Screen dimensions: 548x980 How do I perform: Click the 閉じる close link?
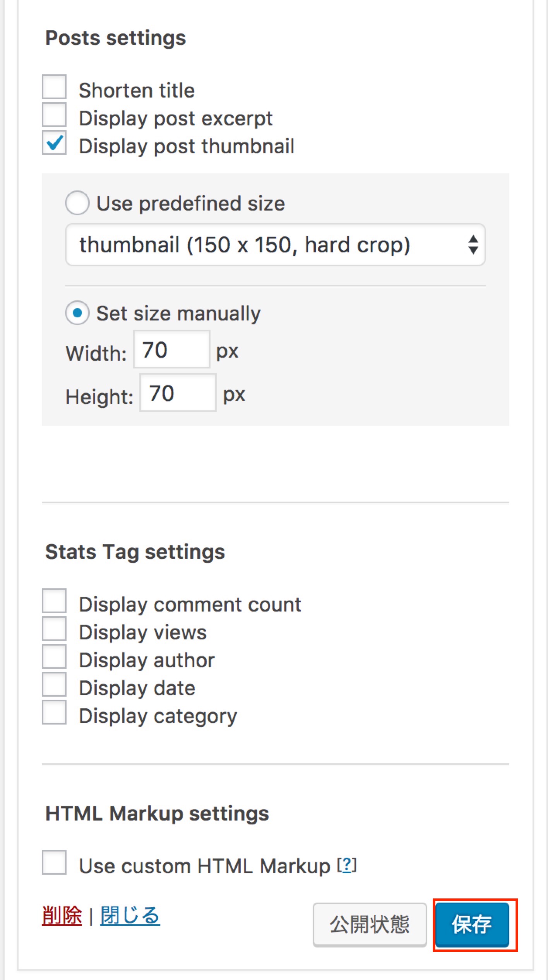130,916
